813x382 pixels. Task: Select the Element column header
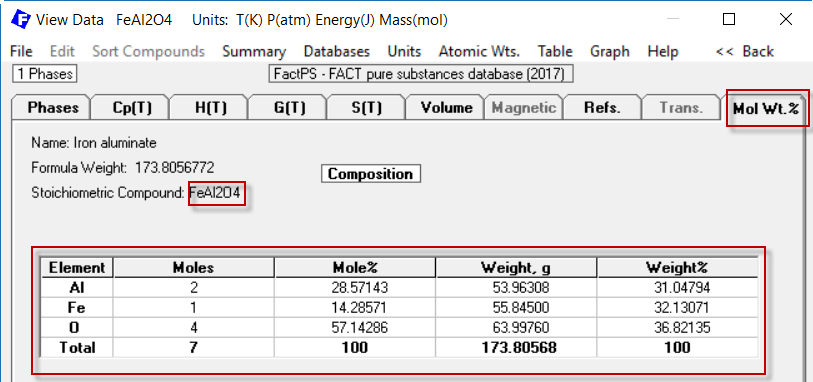pos(77,268)
